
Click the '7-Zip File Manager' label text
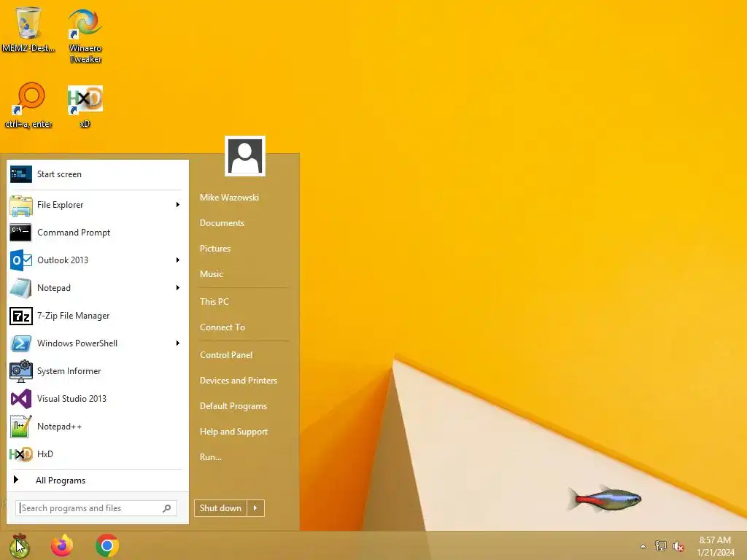(x=73, y=316)
